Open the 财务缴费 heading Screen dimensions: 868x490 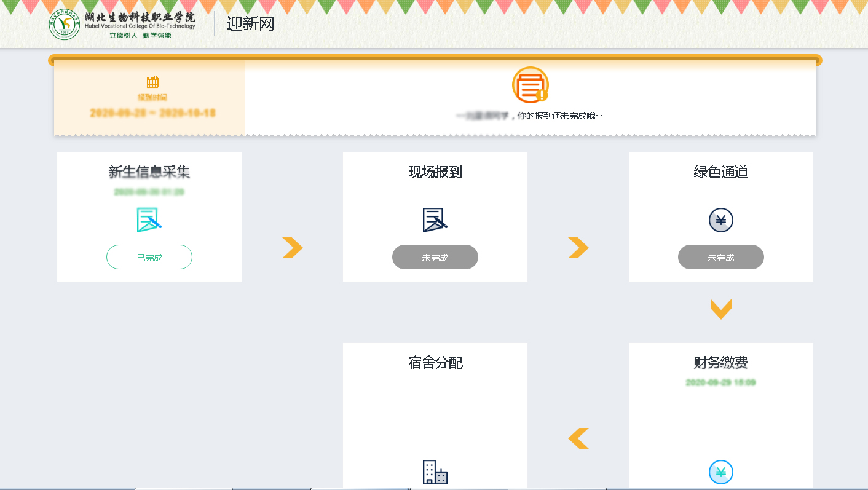pyautogui.click(x=720, y=363)
